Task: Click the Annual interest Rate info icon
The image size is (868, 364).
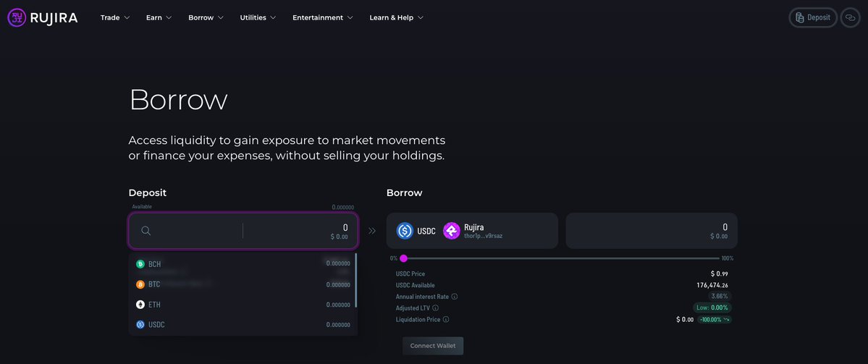Action: [455, 297]
